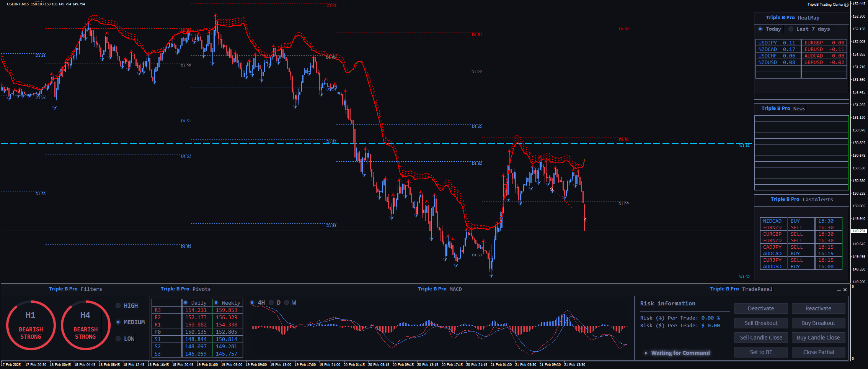
Task: Click the H4 bearish strong trend gauge
Action: [x=85, y=325]
